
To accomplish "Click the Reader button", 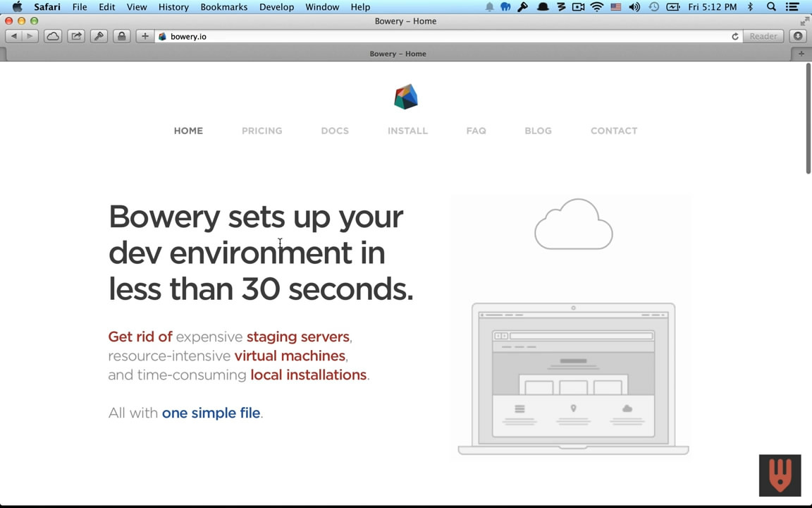I will pyautogui.click(x=763, y=36).
